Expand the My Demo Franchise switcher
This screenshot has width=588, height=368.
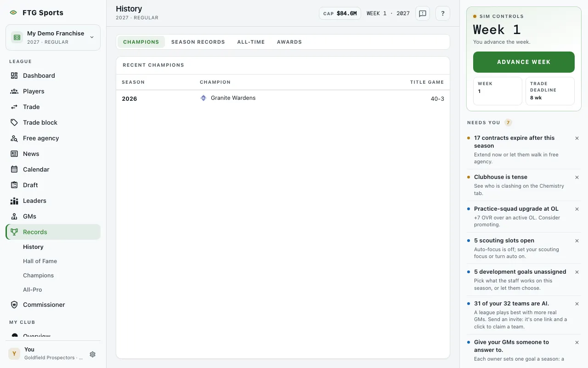coord(53,37)
